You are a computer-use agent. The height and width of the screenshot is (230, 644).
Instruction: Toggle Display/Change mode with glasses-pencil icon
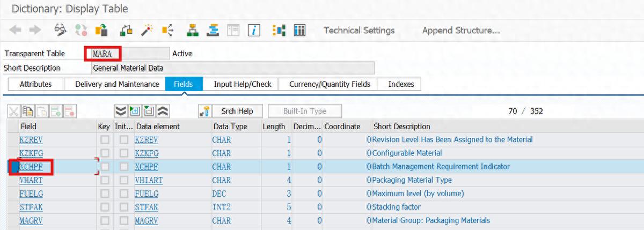(61, 31)
